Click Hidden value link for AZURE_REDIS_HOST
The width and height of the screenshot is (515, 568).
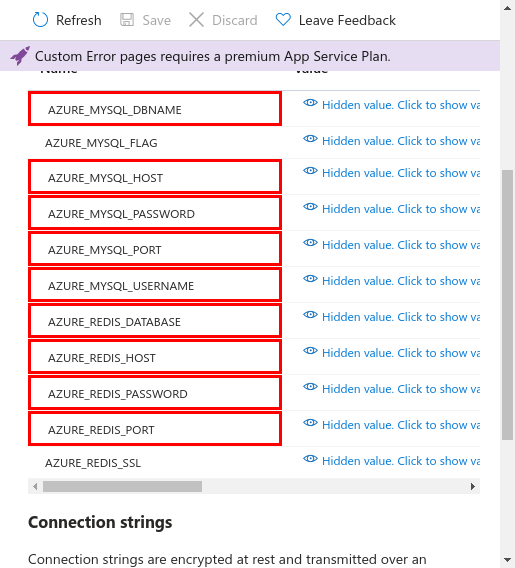pos(401,353)
